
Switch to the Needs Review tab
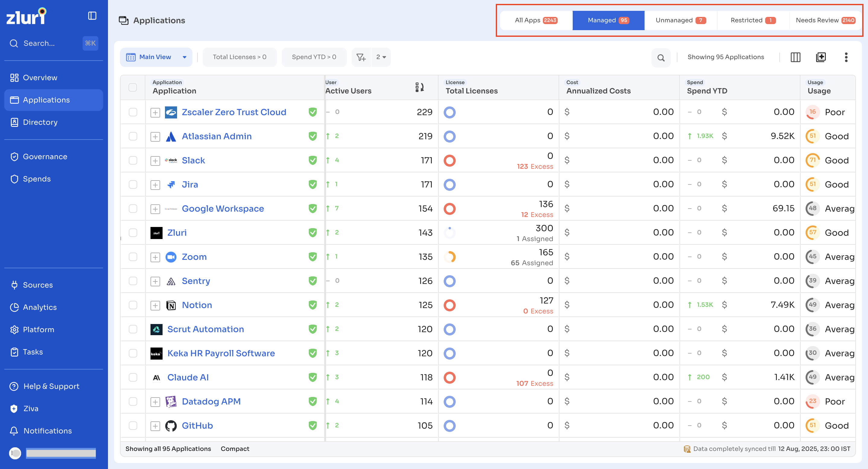pos(825,20)
